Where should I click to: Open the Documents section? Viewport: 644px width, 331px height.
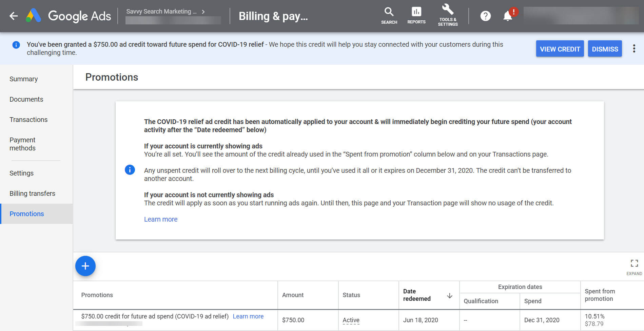click(x=26, y=99)
